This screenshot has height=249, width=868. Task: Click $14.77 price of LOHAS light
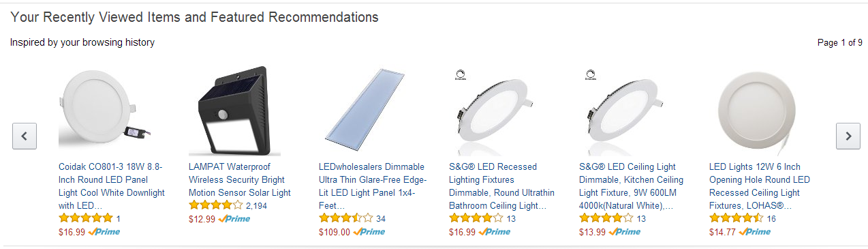(722, 232)
